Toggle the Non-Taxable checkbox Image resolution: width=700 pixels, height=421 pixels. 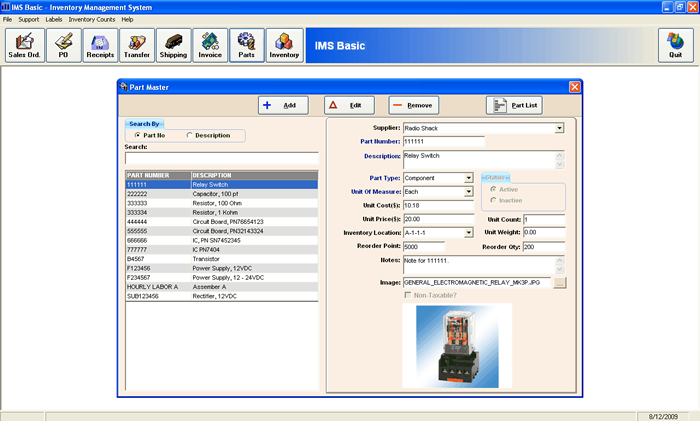tap(407, 295)
